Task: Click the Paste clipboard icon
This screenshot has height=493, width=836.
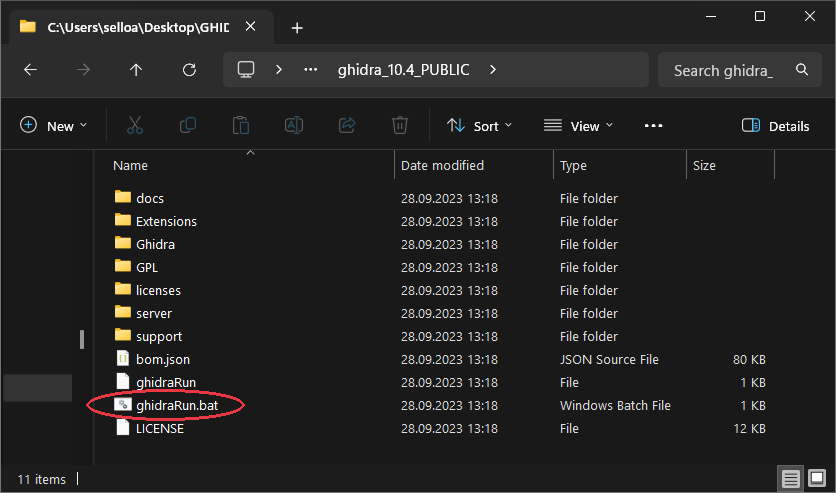Action: (241, 126)
